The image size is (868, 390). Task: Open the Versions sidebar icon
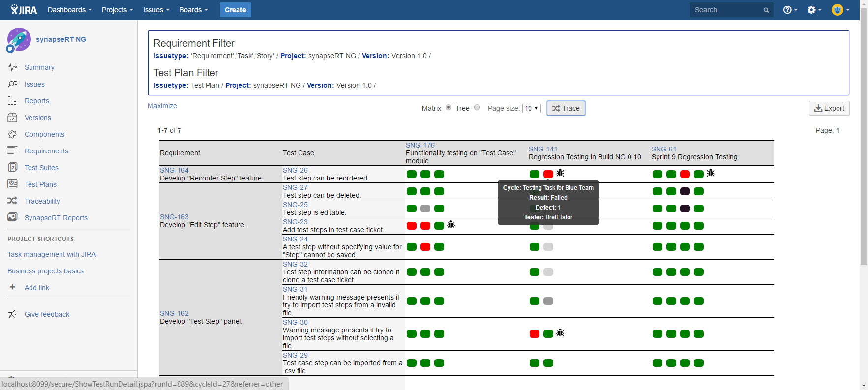coord(12,118)
